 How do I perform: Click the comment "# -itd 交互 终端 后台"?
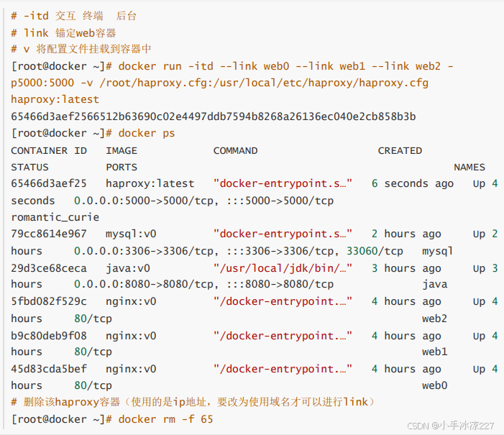point(73,16)
